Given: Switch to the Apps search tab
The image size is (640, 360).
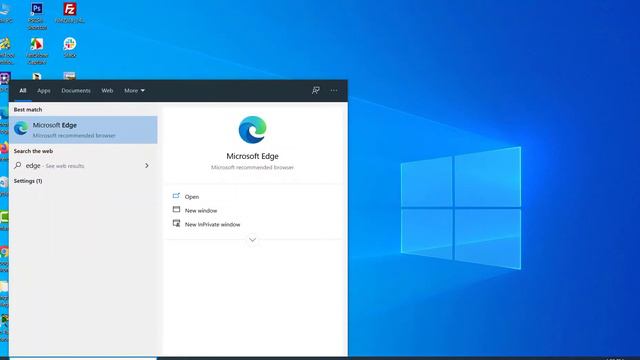Looking at the screenshot, I should [x=44, y=91].
